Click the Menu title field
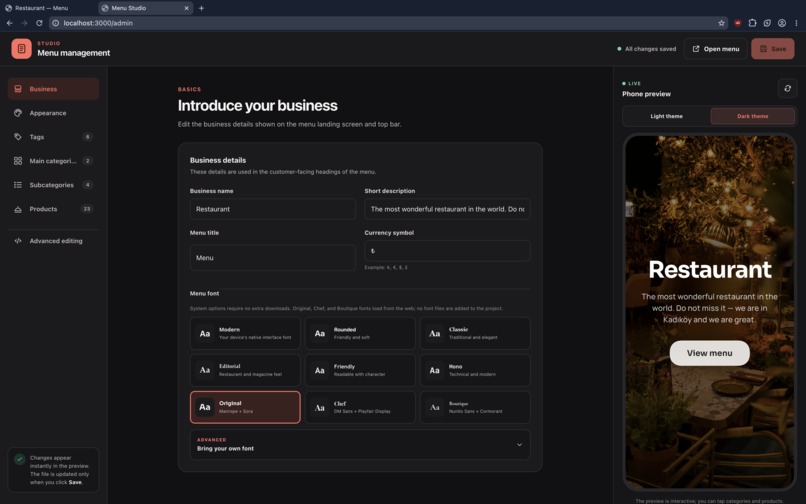This screenshot has width=806, height=504. [272, 258]
